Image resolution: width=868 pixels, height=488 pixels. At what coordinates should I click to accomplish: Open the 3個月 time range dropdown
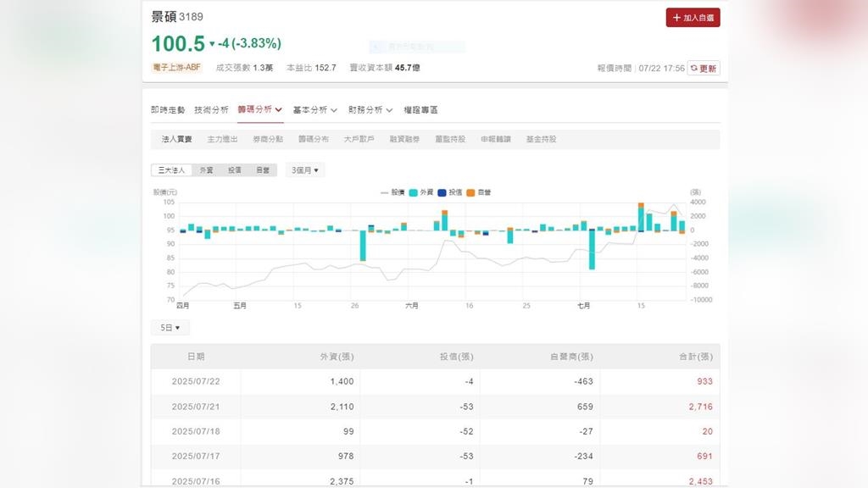(x=305, y=170)
